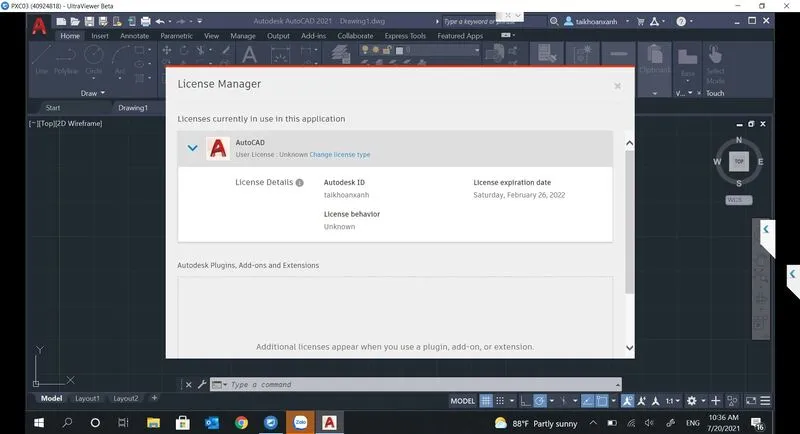Toggle drawing grid display in status bar
The image size is (800, 434).
click(x=486, y=401)
